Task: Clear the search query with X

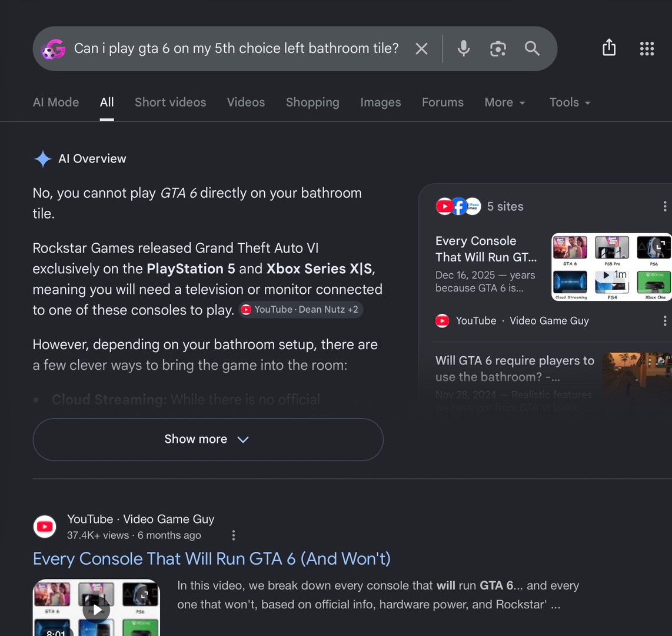Action: pos(422,49)
